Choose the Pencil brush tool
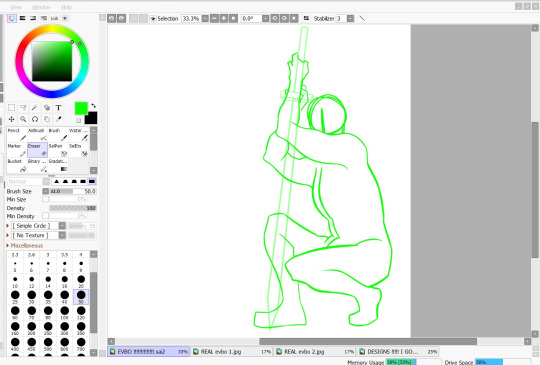 pos(17,134)
